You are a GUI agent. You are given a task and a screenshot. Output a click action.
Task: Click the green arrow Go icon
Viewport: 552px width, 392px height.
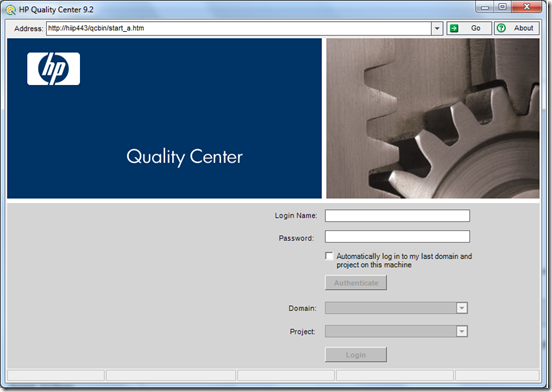point(454,28)
